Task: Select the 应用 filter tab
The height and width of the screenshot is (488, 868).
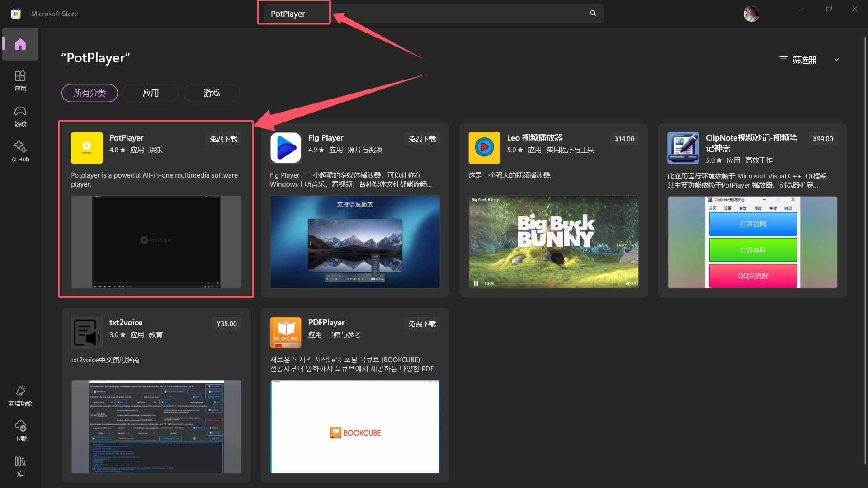Action: [151, 93]
